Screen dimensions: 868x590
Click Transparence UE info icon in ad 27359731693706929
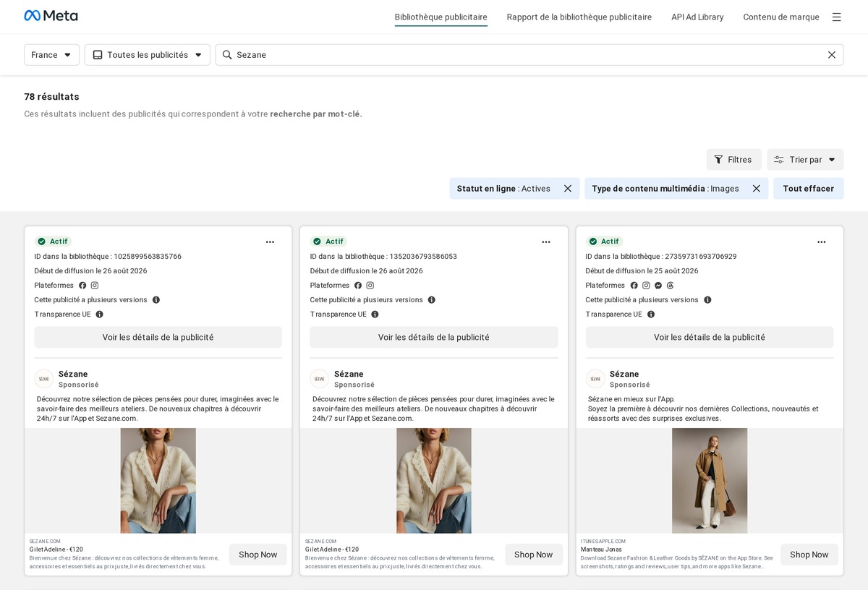pos(651,315)
